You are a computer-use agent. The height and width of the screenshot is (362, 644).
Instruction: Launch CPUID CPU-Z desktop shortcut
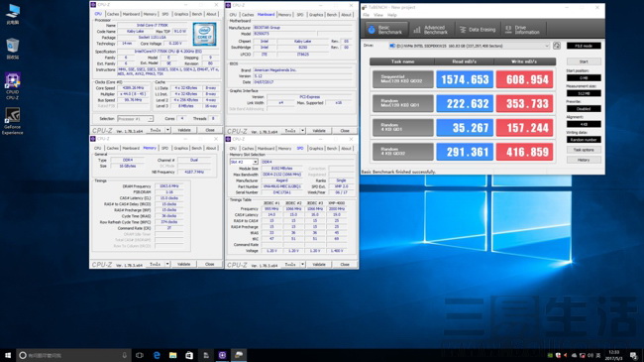click(13, 86)
